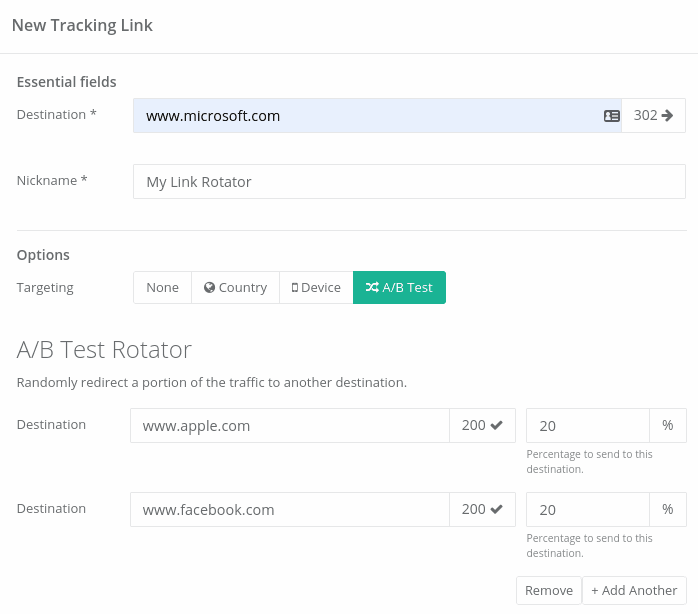This screenshot has width=698, height=614.
Task: Click the www.facebook.com destination field
Action: pos(290,510)
